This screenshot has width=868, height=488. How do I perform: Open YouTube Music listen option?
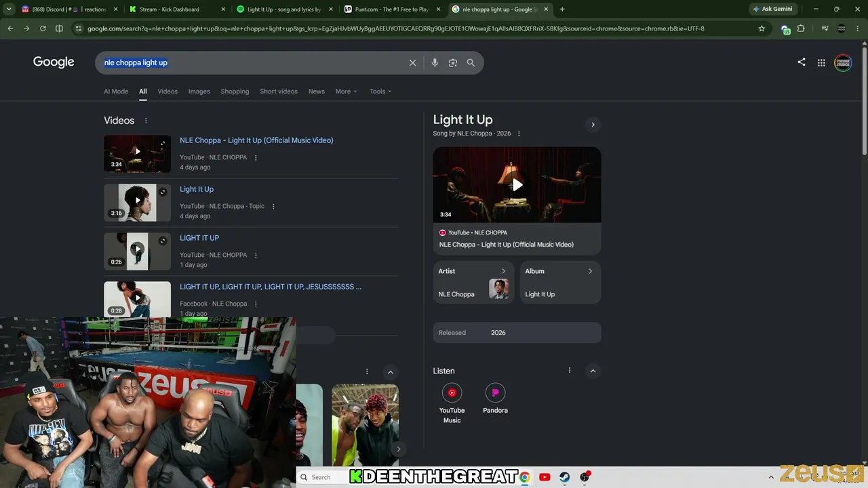point(452,403)
